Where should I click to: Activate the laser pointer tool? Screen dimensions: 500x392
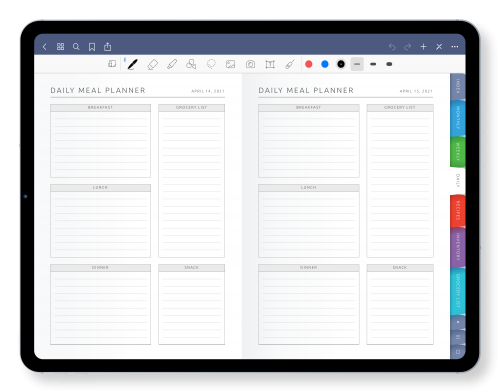[290, 64]
